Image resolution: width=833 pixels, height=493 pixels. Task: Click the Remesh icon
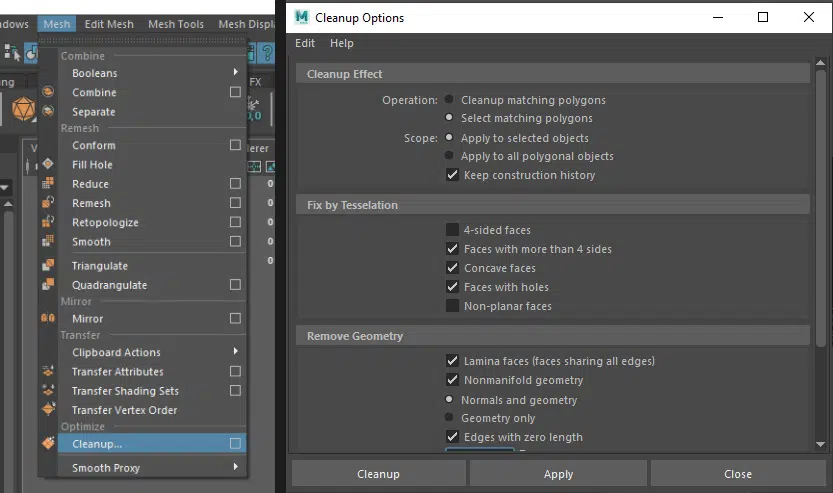click(x=48, y=202)
